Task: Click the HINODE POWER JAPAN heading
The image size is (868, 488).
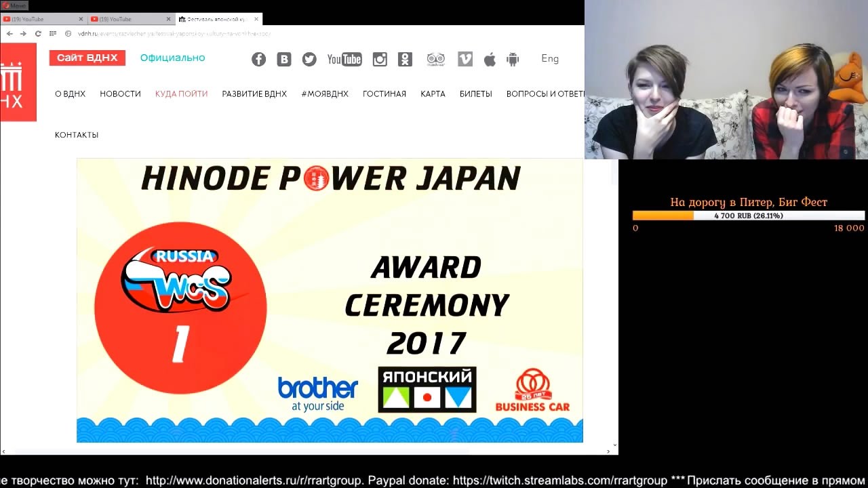Action: coord(330,179)
